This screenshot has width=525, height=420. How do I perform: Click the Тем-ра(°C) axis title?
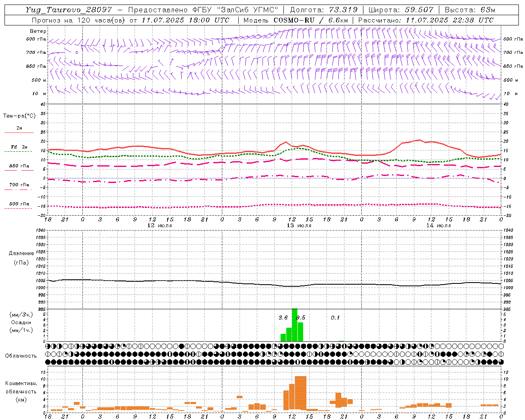(x=19, y=116)
